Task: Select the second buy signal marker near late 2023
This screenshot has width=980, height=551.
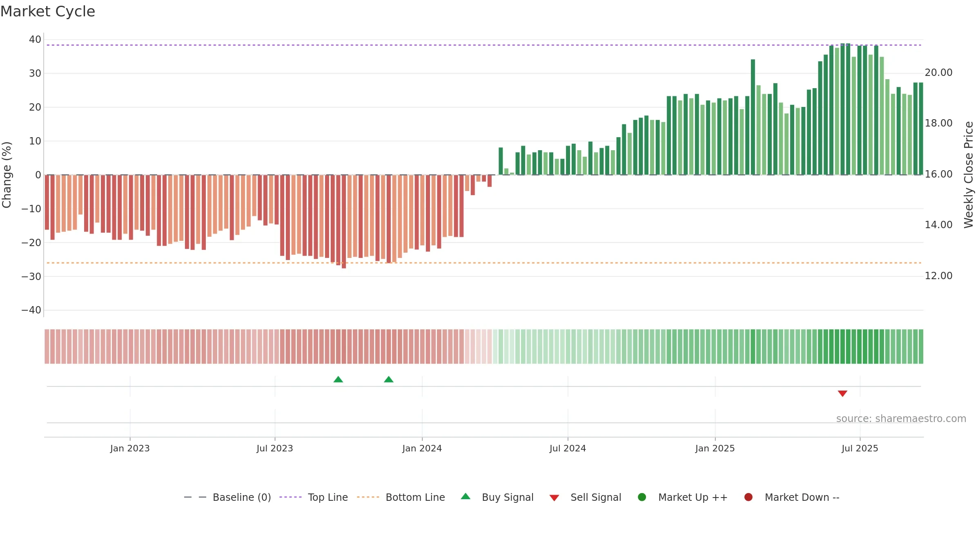Action: (389, 379)
